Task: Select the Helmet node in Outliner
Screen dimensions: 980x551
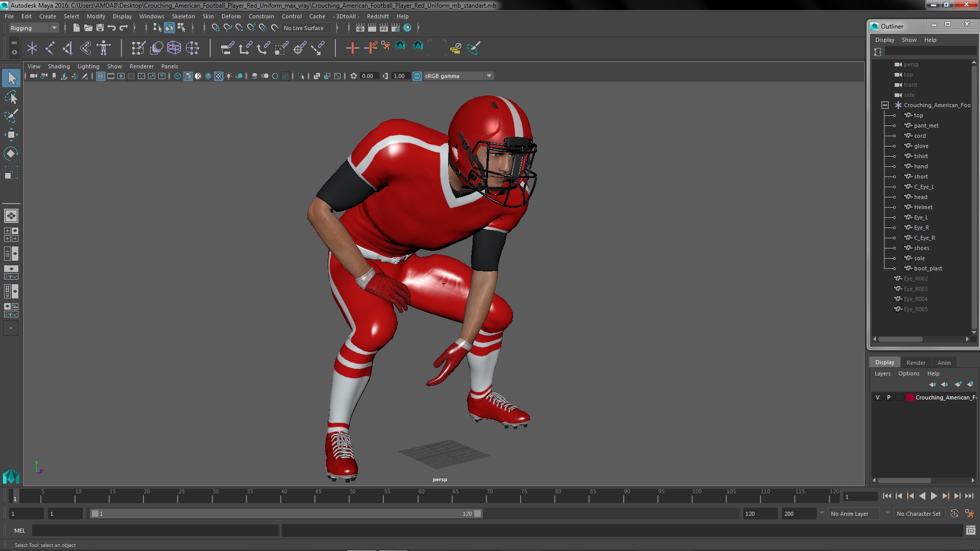Action: [923, 207]
